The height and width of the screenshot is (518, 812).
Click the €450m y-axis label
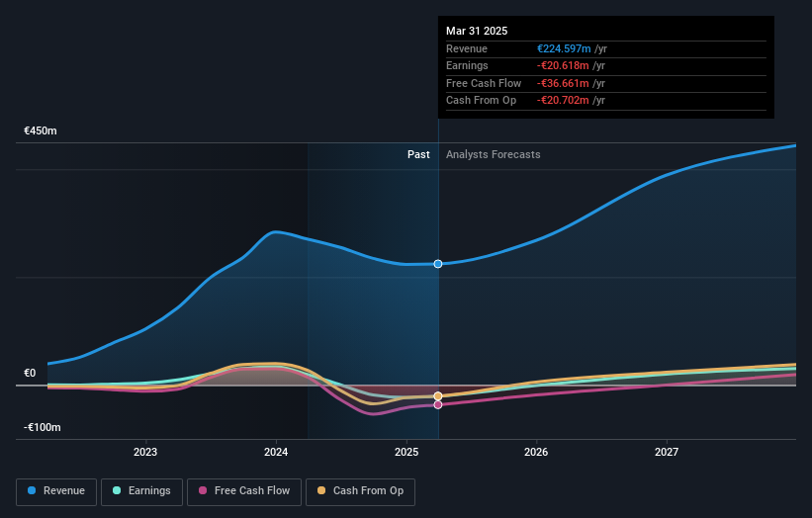point(41,130)
